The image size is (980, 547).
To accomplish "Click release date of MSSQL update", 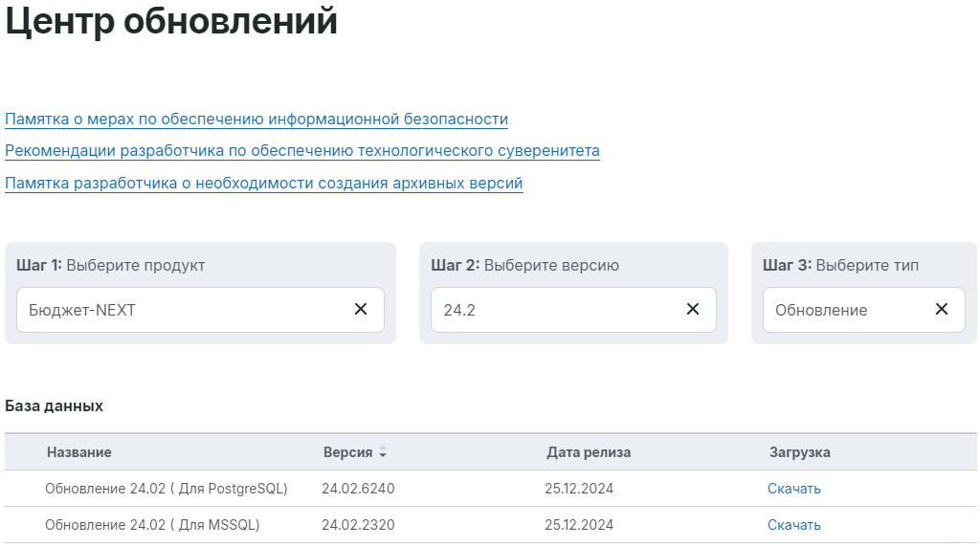I will coord(579,525).
